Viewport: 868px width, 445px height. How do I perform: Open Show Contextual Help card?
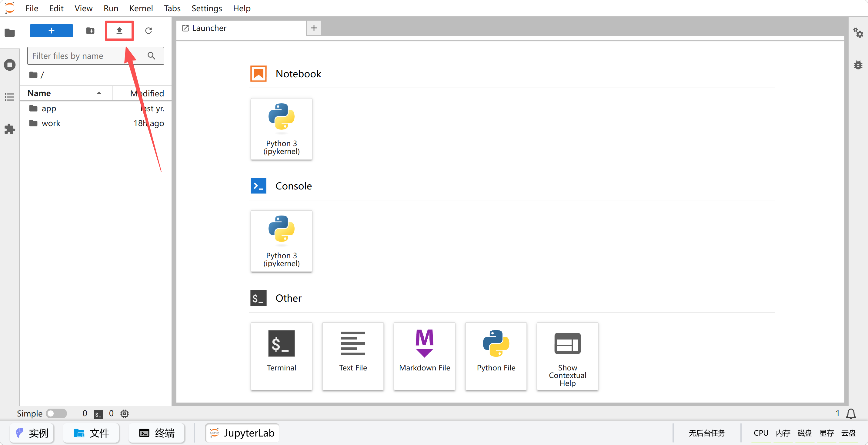click(567, 356)
